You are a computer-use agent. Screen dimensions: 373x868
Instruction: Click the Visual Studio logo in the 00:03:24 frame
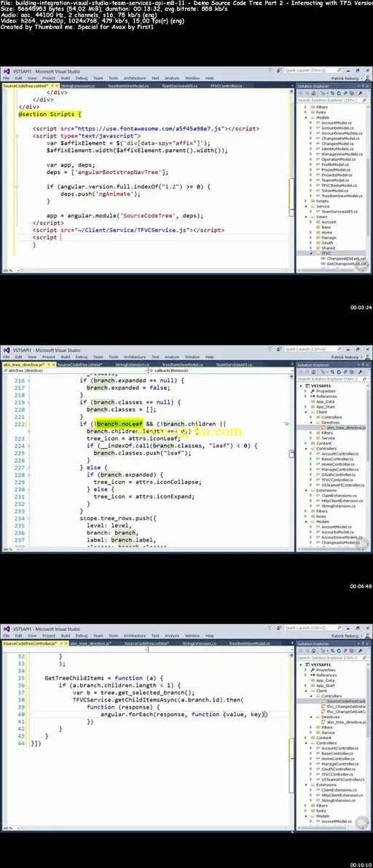[x=7, y=71]
